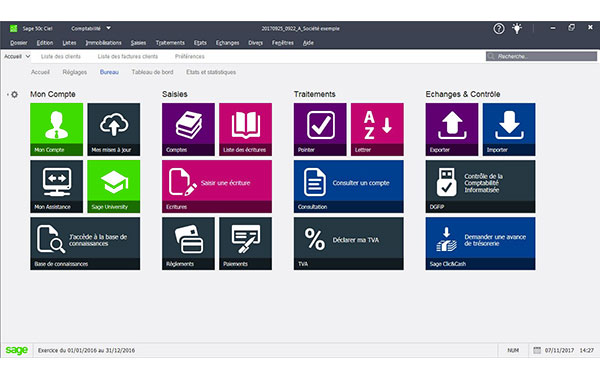Click the help question mark icon
The image size is (600, 380).
[x=499, y=28]
